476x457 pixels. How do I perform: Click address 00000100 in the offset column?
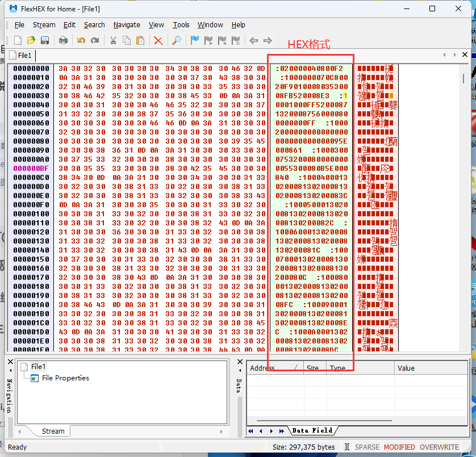pyautogui.click(x=31, y=214)
